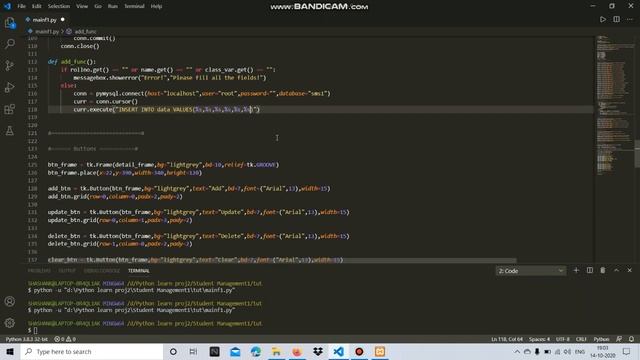This screenshot has height=360, width=640.
Task: Change language mode Python in status bar
Action: [601, 339]
